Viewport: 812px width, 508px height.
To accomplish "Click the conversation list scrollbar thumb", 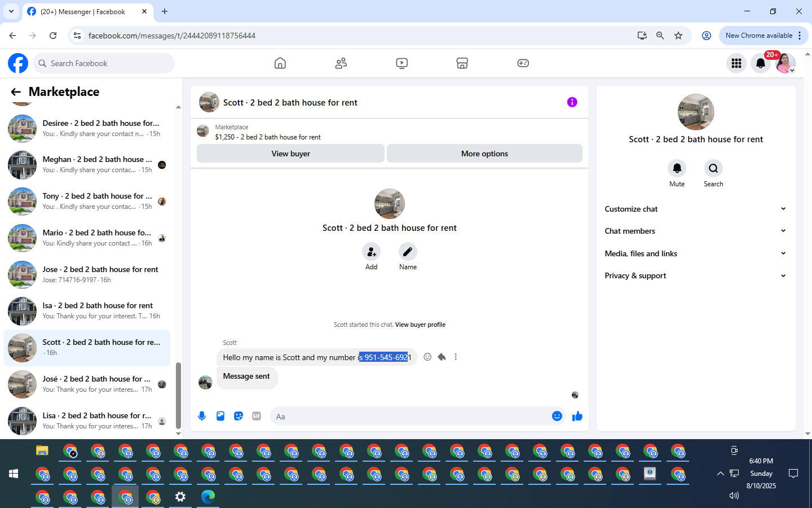I will pos(178,395).
